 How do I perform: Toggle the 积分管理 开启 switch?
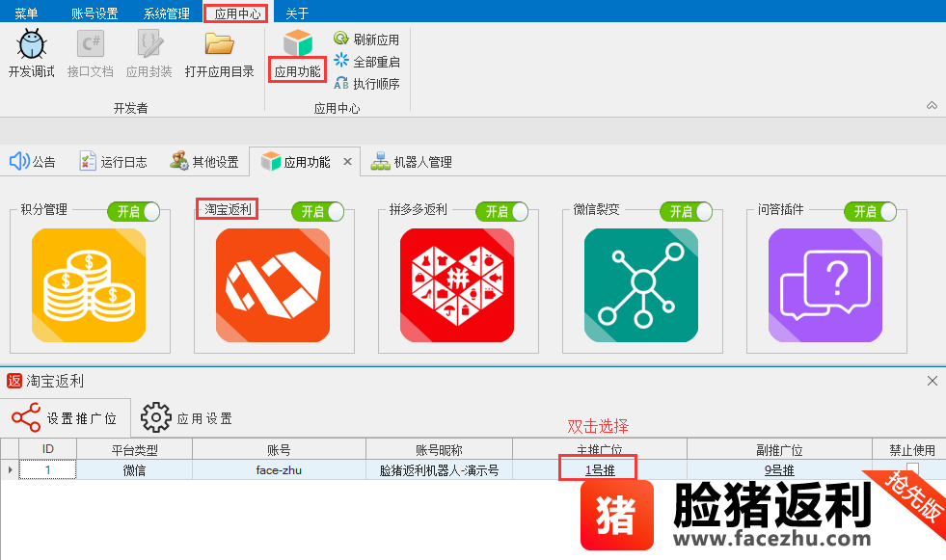tap(133, 212)
